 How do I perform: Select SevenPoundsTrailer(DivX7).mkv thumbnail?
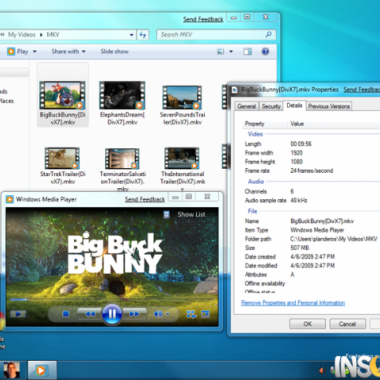click(182, 97)
